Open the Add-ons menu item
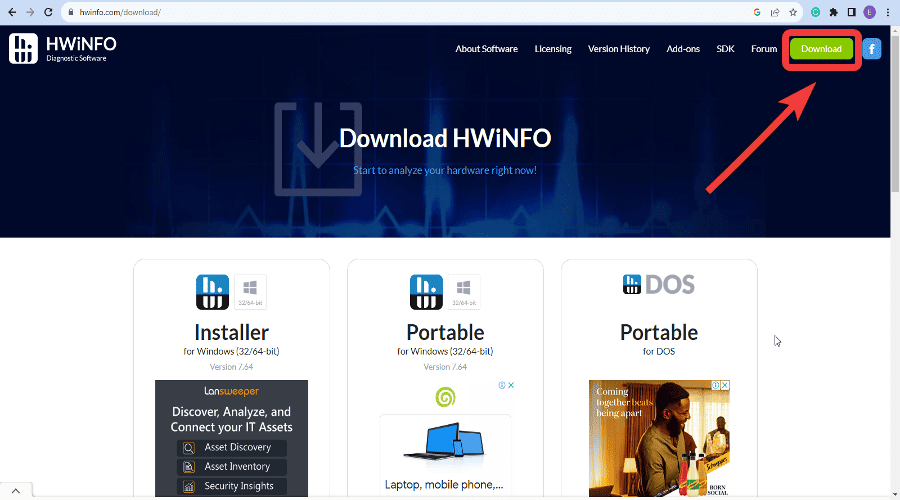The image size is (900, 500). tap(683, 49)
